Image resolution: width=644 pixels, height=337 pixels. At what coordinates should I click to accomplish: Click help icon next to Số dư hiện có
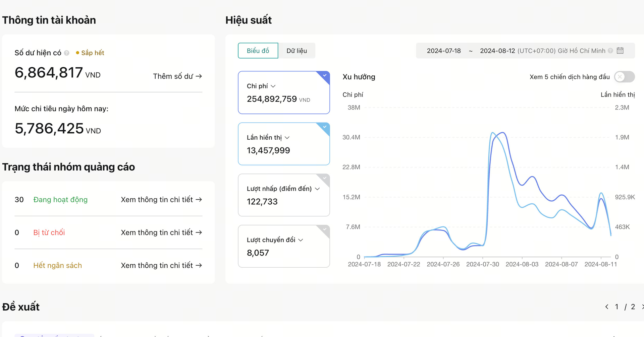click(67, 53)
